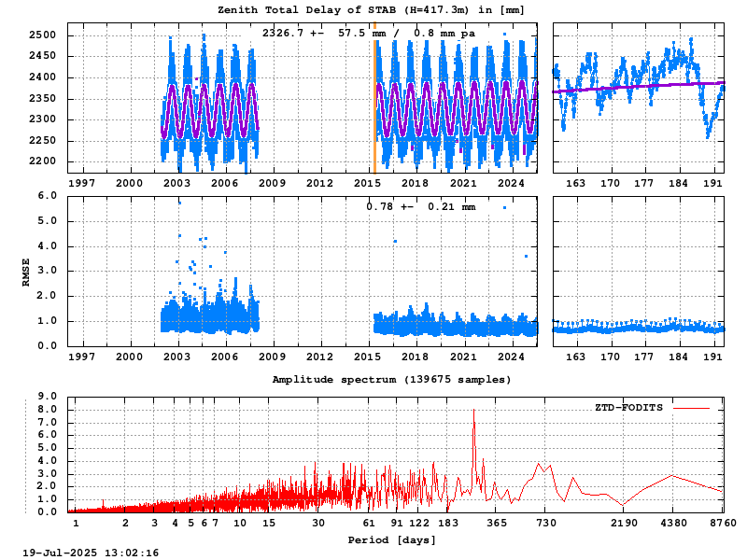Click the '30' period tick on the spectrum
The image size is (747, 560).
318,523
